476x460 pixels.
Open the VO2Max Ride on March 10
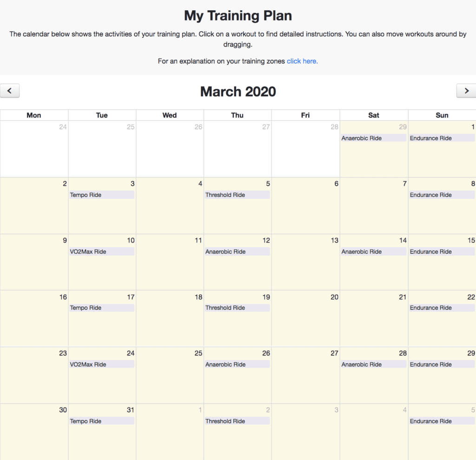(102, 251)
